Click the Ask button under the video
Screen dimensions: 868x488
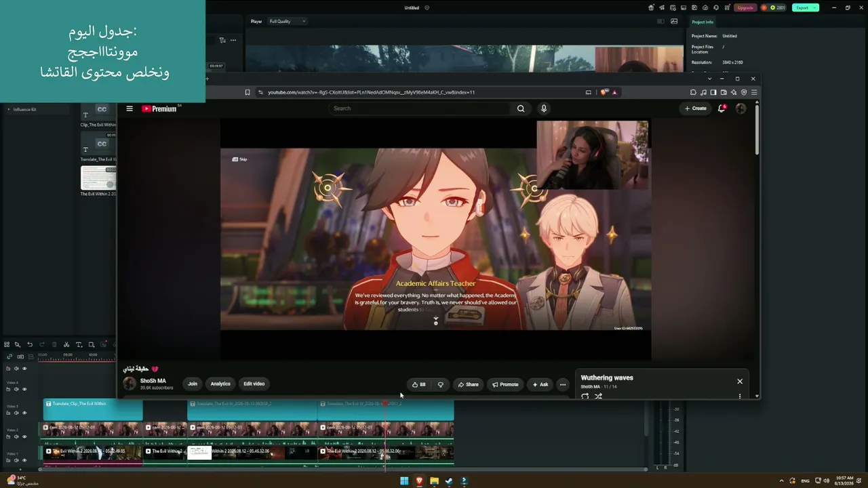click(x=540, y=384)
